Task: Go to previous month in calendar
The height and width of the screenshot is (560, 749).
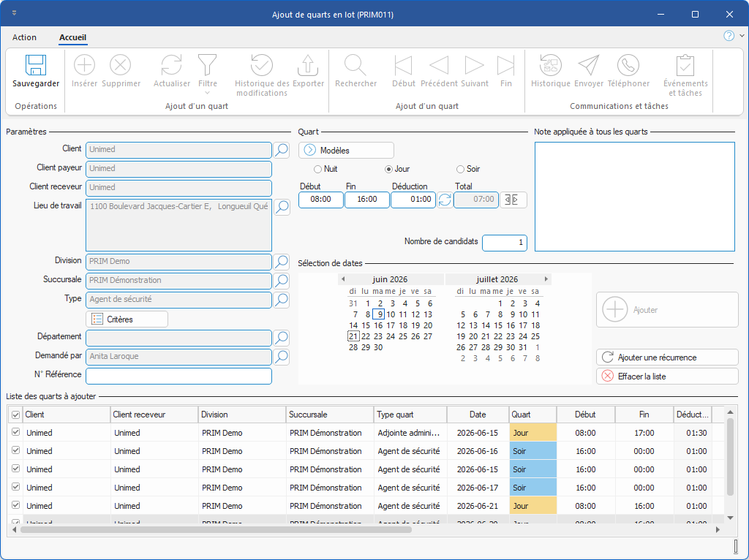Action: pyautogui.click(x=343, y=279)
